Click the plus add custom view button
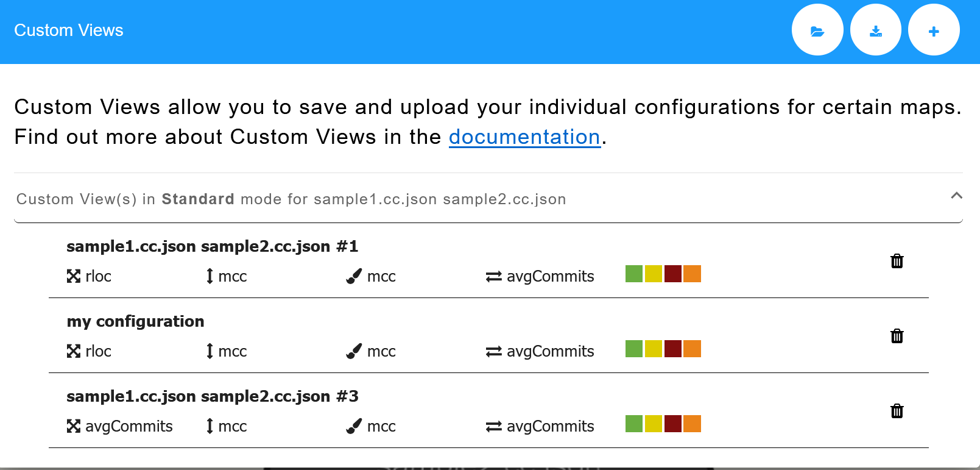Image resolution: width=980 pixels, height=470 pixels. (x=934, y=30)
